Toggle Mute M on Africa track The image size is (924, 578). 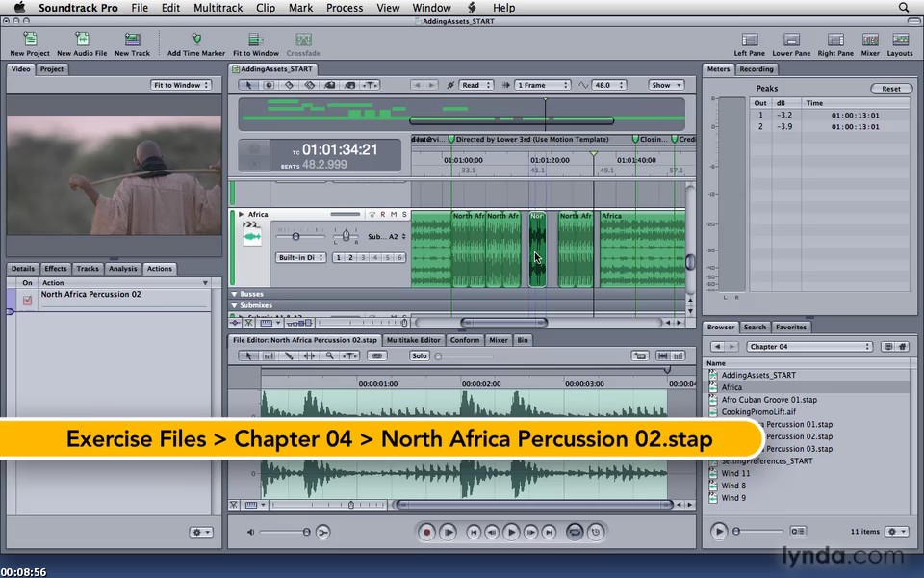pos(394,214)
